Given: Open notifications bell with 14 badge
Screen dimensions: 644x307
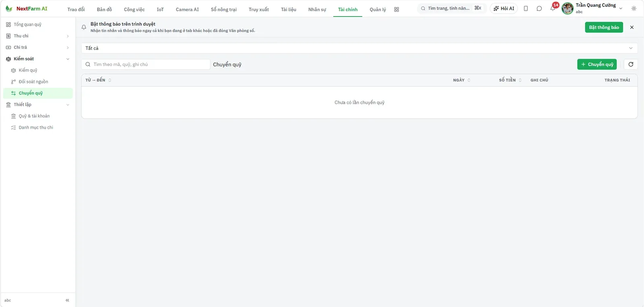Looking at the screenshot, I should point(553,8).
